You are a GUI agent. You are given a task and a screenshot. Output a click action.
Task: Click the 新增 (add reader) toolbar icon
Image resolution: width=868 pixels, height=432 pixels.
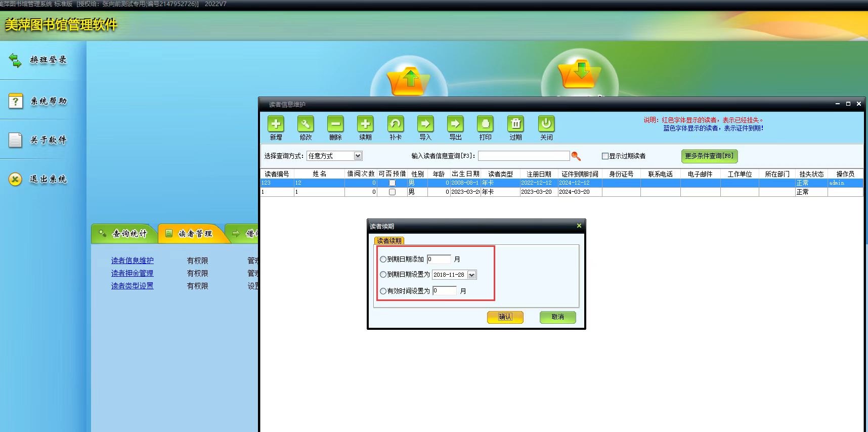point(276,124)
